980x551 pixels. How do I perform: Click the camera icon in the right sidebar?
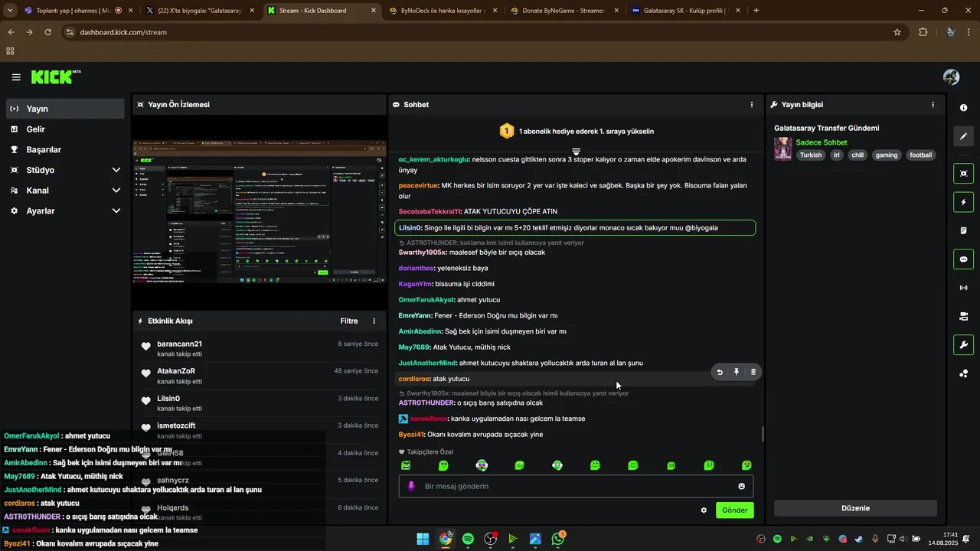[x=963, y=316]
